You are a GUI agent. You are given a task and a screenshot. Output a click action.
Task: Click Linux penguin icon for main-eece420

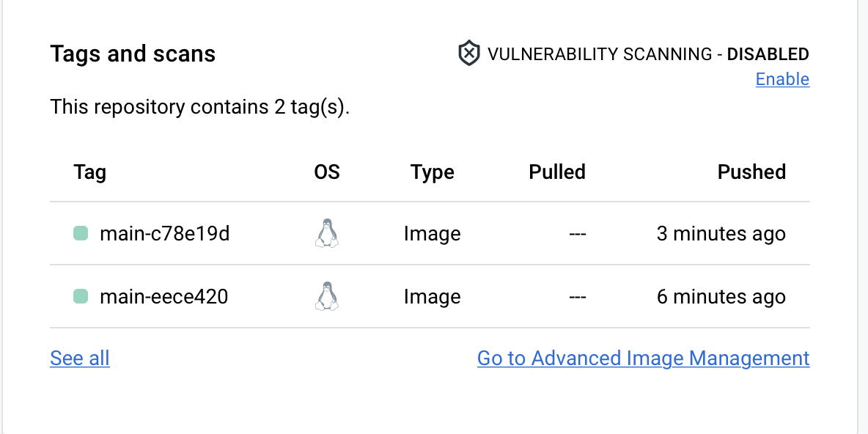click(x=327, y=297)
